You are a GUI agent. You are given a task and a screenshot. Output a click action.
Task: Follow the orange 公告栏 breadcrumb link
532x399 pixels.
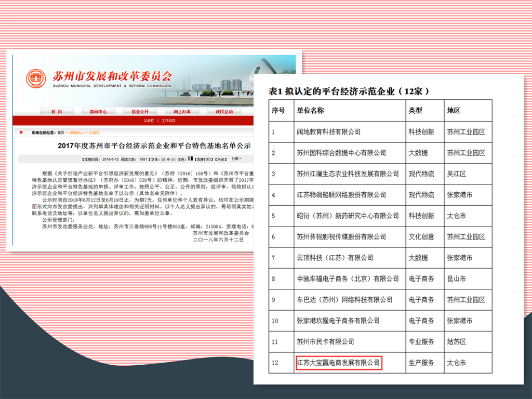click(x=95, y=132)
